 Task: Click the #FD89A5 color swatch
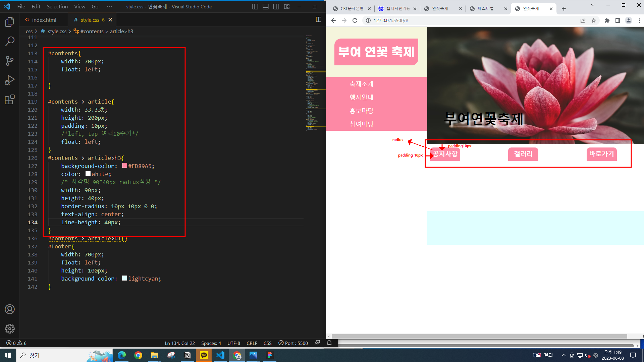coord(124,166)
